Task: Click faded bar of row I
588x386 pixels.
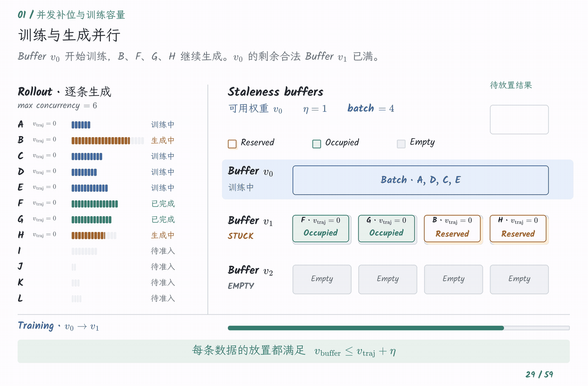Action: (85, 251)
